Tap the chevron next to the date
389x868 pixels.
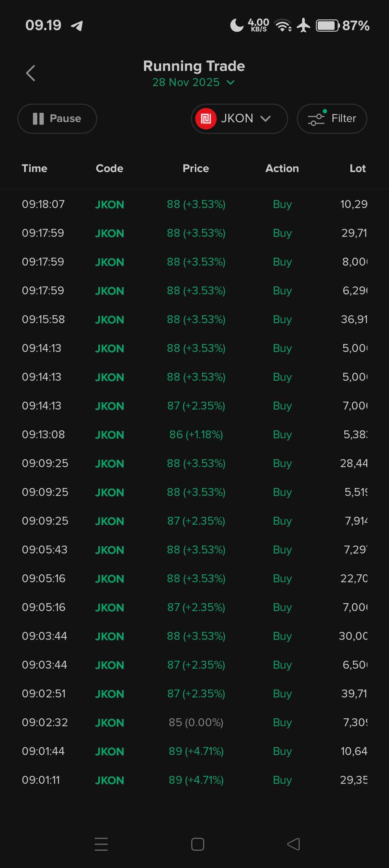[231, 82]
